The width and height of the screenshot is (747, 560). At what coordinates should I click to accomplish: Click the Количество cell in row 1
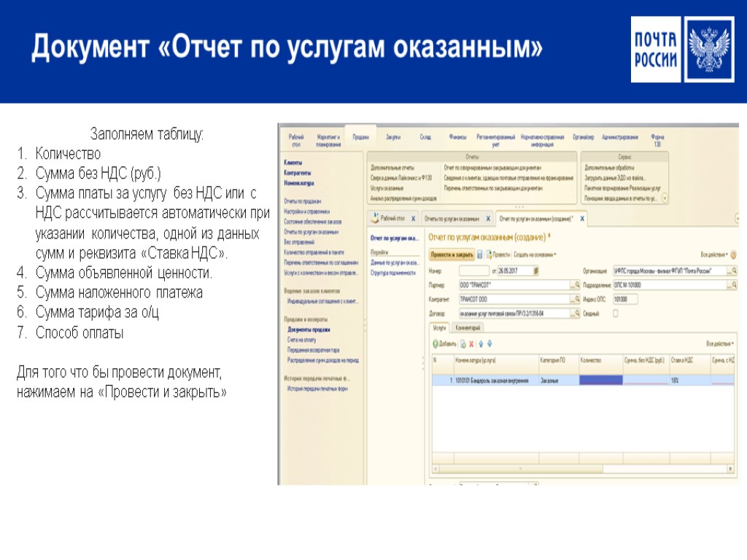tap(601, 380)
